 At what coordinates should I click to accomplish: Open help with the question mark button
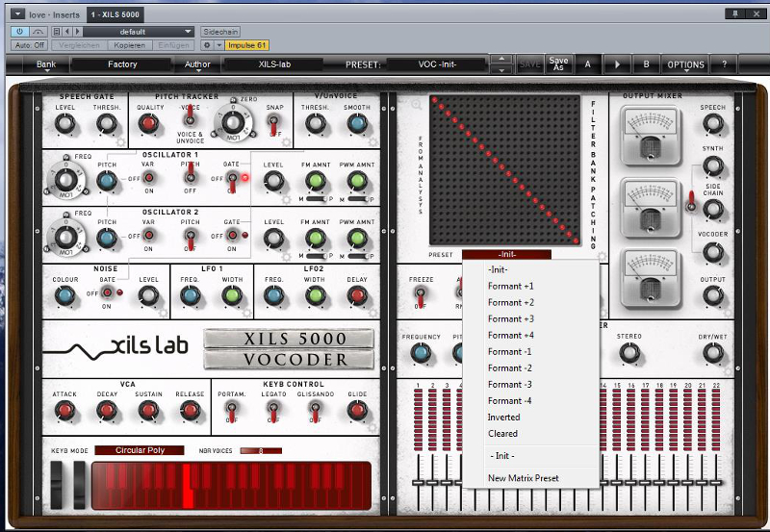725,64
